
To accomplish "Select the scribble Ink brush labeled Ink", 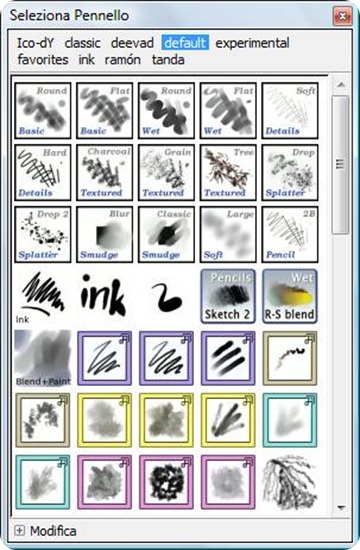I will coord(43,296).
